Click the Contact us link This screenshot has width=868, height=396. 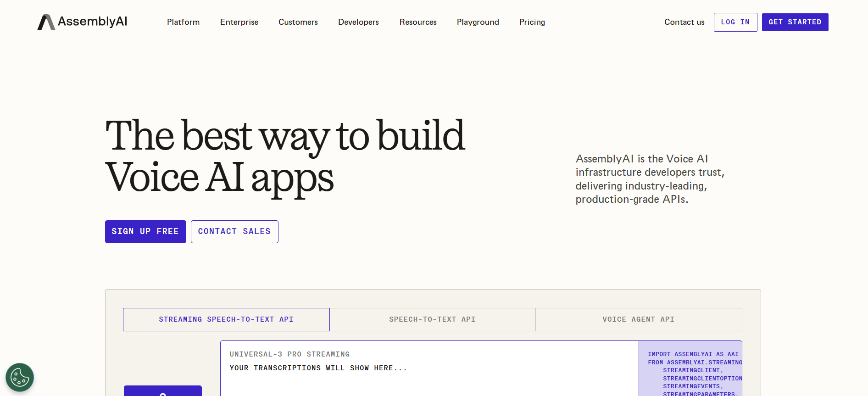tap(684, 22)
